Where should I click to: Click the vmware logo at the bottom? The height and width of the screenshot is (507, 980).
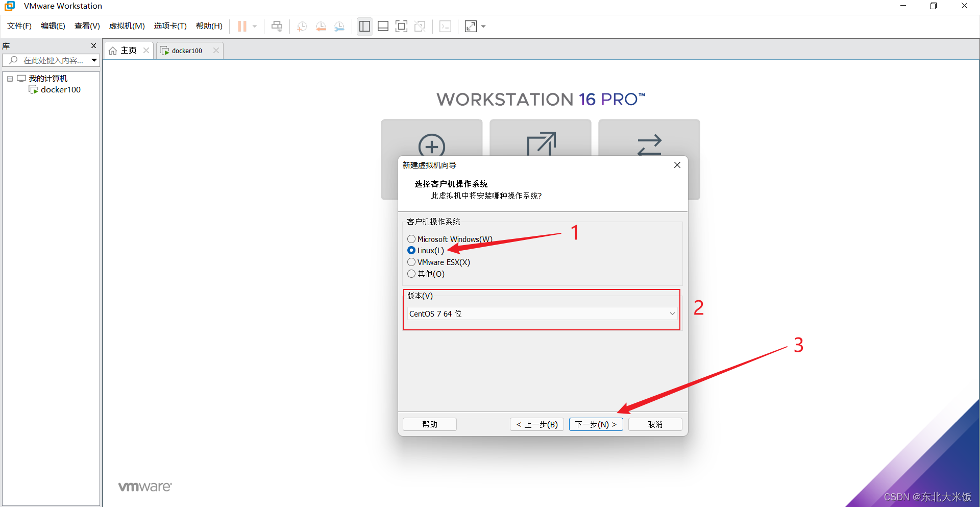[145, 487]
